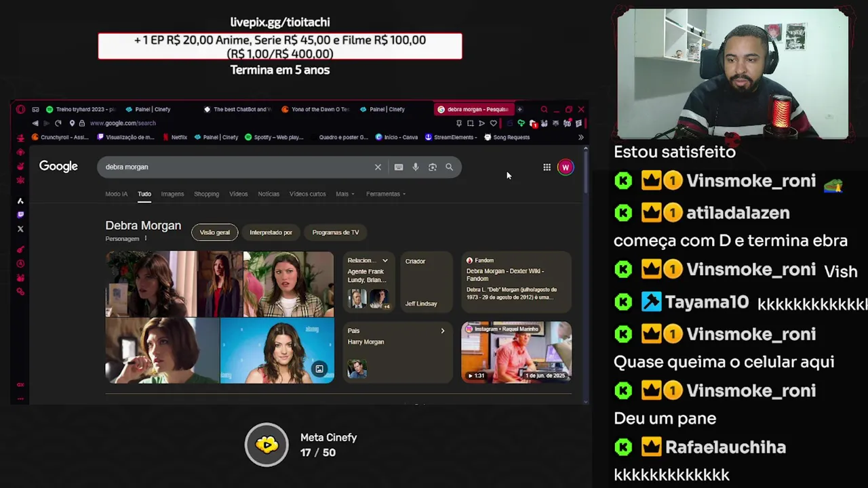Click the pin icon in address bar
868x488 pixels.
pos(459,123)
